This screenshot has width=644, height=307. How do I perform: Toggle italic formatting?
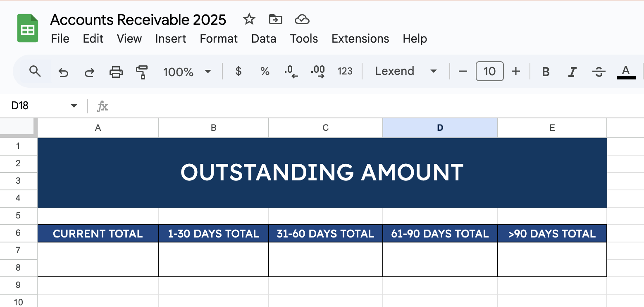click(x=572, y=72)
